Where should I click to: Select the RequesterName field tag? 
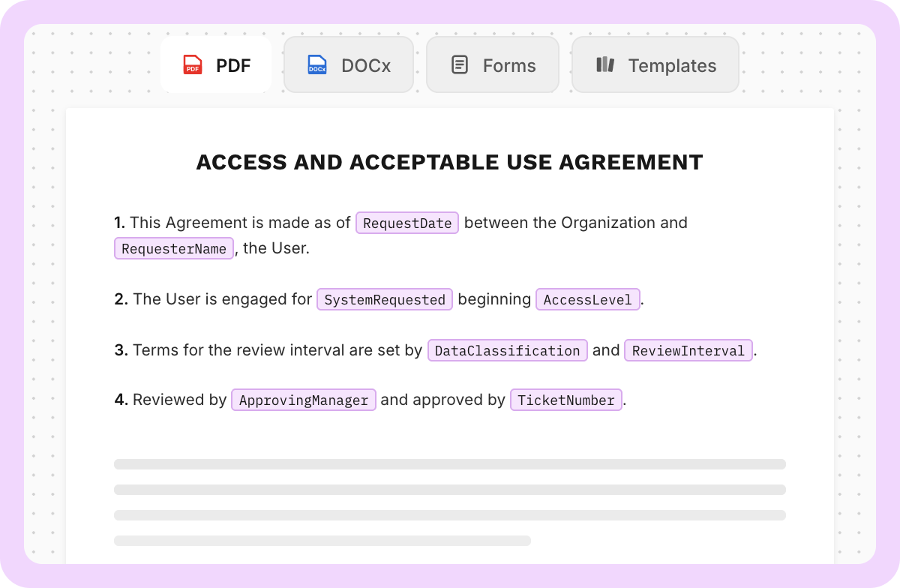174,249
